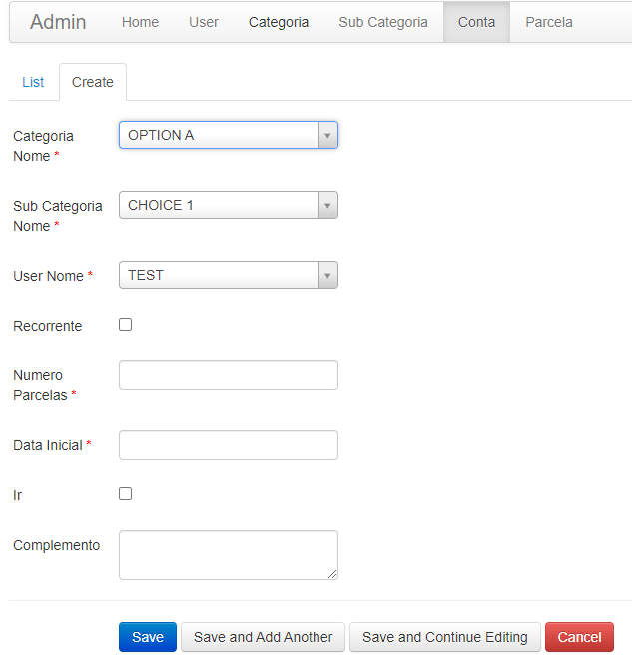Click the Recorrente label text

tap(48, 326)
